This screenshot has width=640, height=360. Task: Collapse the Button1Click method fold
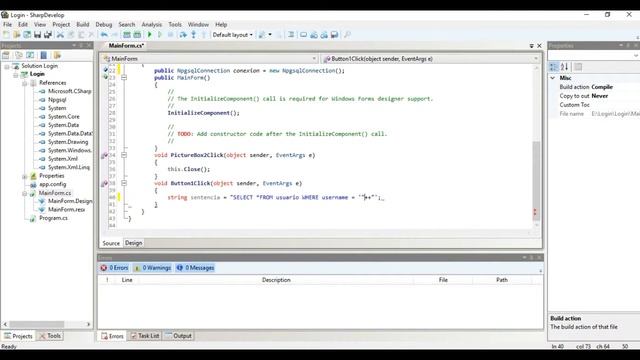pos(124,183)
